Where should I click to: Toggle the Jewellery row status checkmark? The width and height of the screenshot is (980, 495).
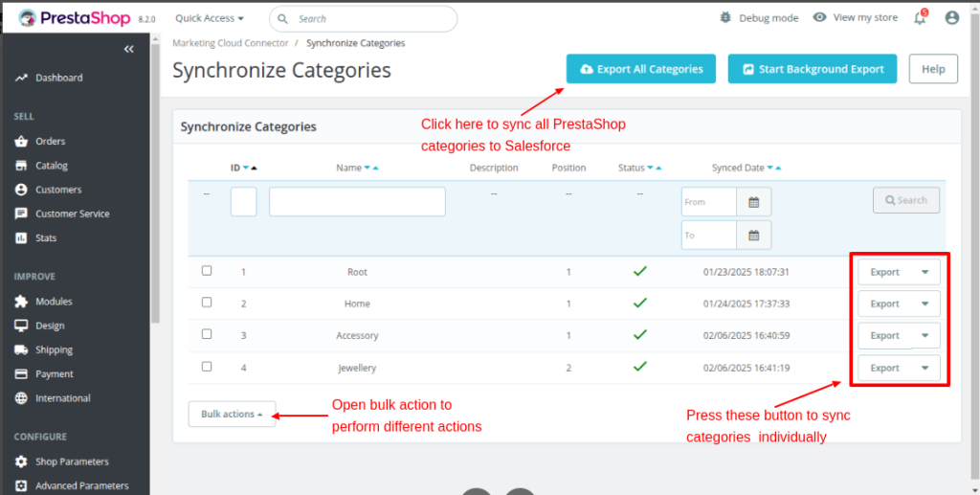[x=639, y=367]
